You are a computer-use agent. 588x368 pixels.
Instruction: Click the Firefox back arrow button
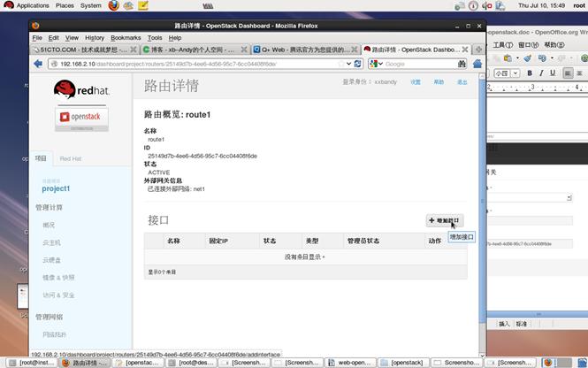point(38,64)
